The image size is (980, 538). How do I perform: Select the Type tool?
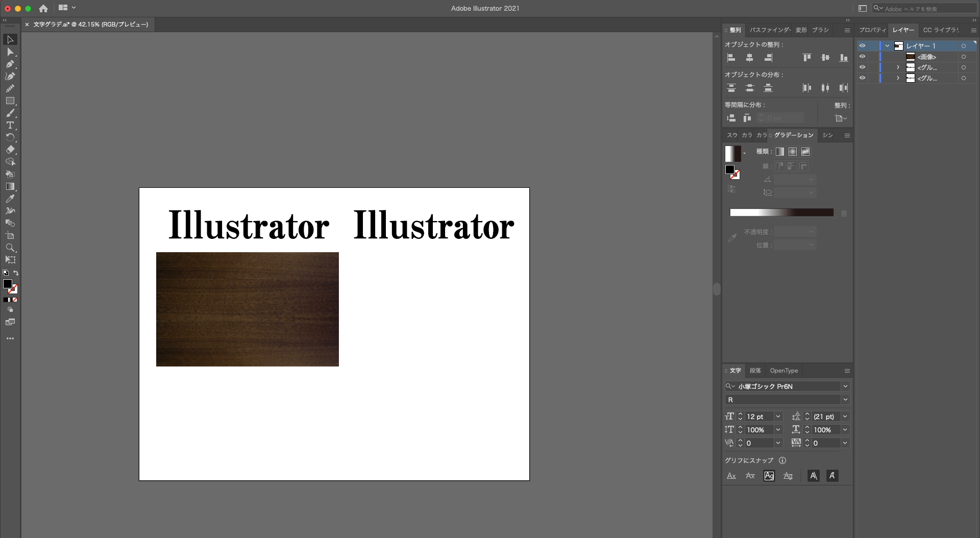click(x=10, y=126)
